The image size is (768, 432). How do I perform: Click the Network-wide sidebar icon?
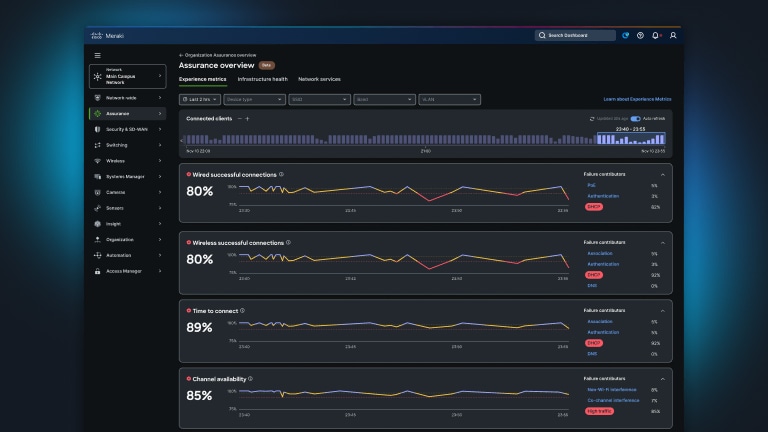coord(97,98)
